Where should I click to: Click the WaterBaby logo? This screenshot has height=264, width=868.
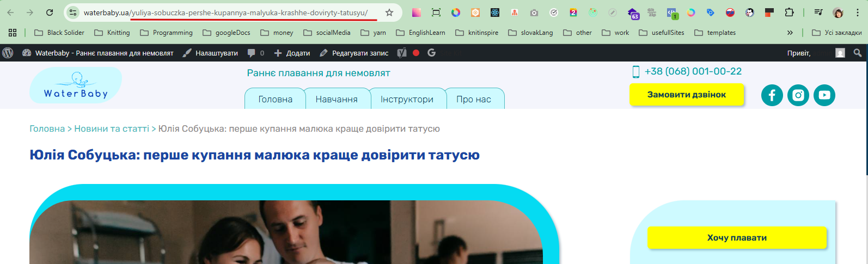tap(76, 85)
